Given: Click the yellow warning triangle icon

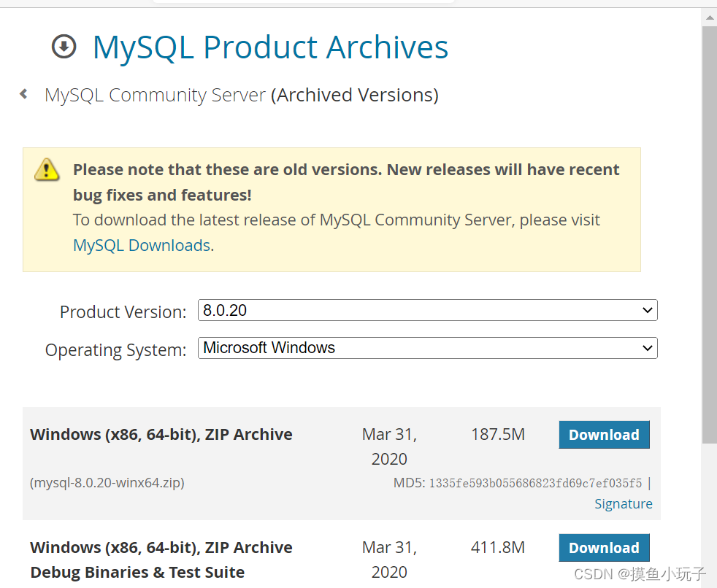Looking at the screenshot, I should [x=47, y=170].
